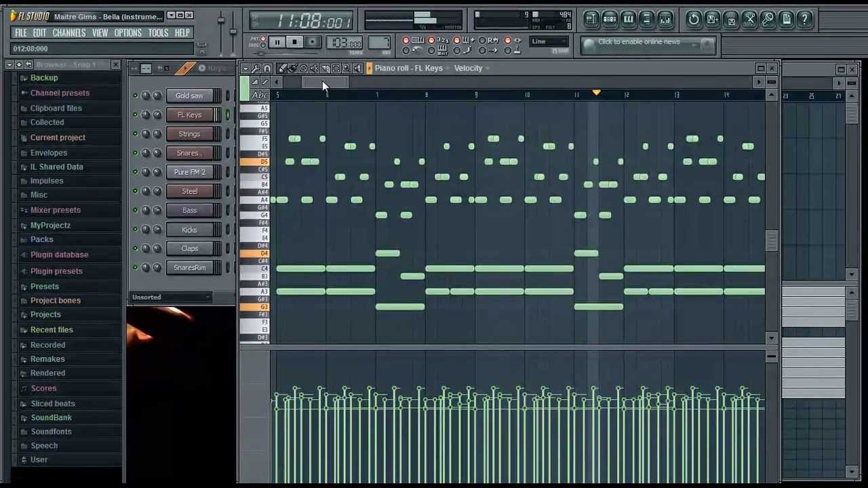Click the crossed-tools icon in the top toolbar
Viewport: 868px width, 488px height.
tap(749, 19)
